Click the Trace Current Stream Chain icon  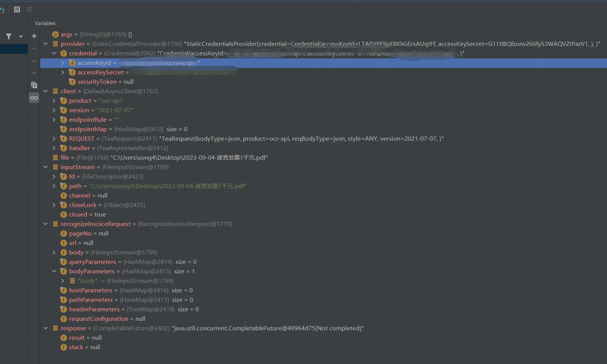(29, 9)
